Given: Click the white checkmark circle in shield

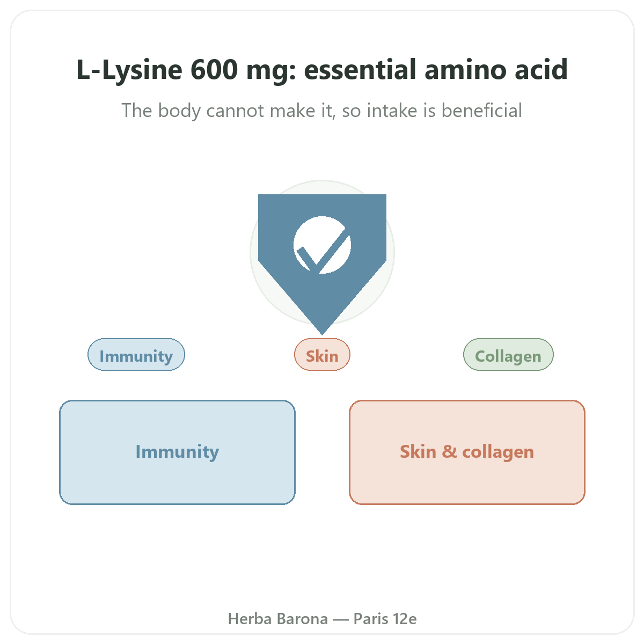Looking at the screenshot, I should (322, 245).
